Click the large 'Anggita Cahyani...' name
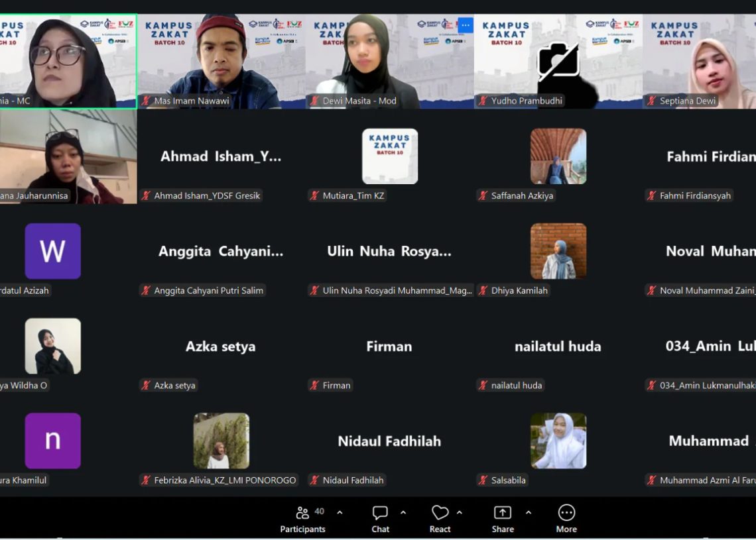 coord(221,251)
